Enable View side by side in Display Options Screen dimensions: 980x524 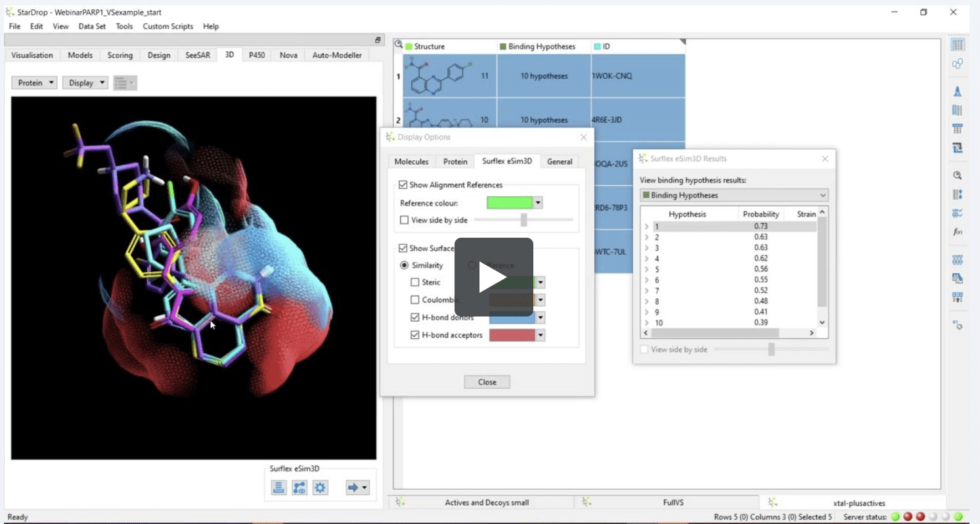[405, 220]
